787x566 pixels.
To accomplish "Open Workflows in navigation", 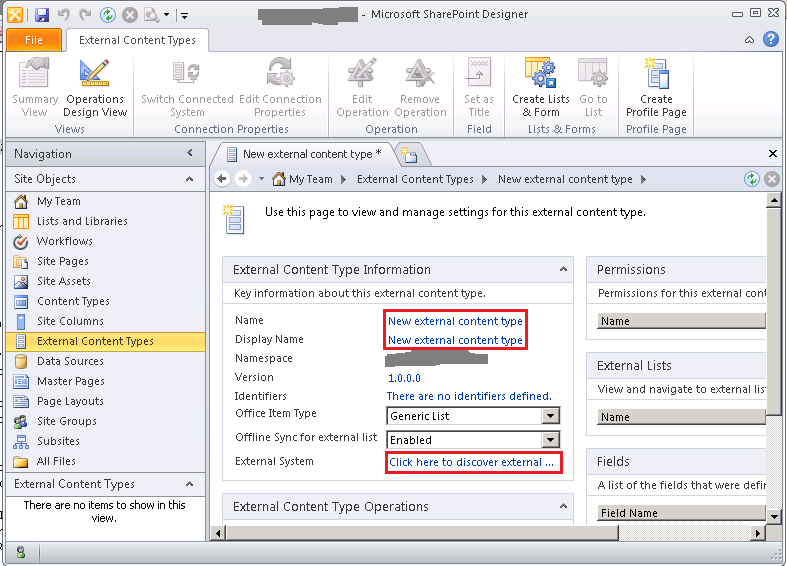I will coord(64,241).
